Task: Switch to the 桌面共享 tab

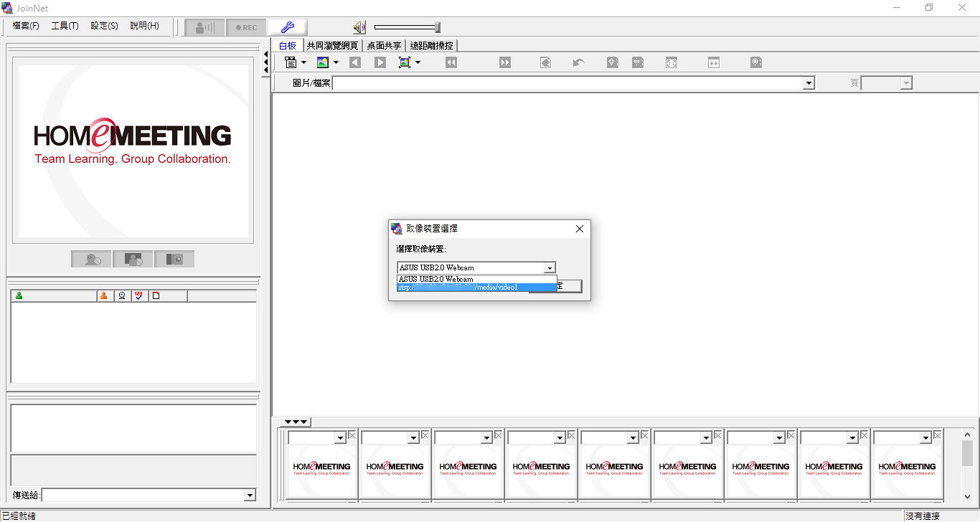Action: tap(384, 45)
